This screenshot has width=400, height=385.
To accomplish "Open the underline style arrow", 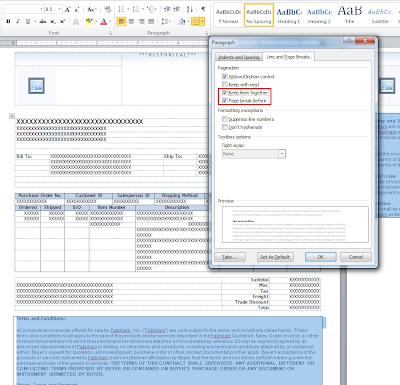I will (34, 21).
